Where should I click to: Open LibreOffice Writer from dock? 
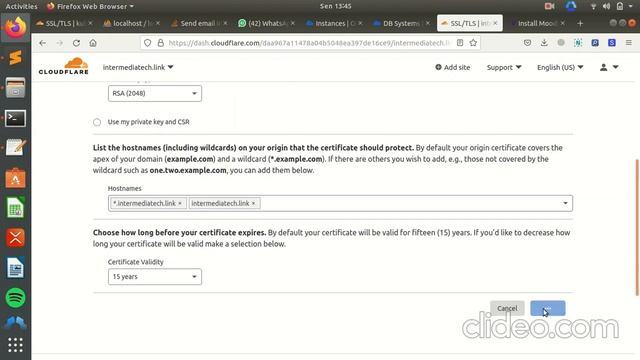16,268
